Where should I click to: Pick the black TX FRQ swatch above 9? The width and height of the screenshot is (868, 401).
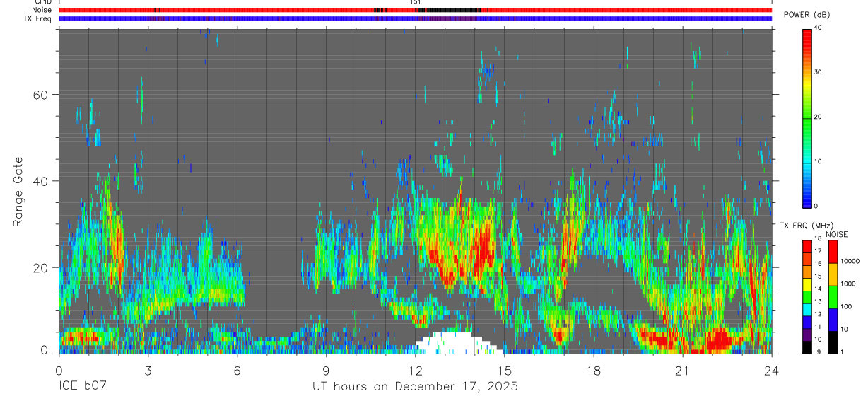tap(807, 347)
